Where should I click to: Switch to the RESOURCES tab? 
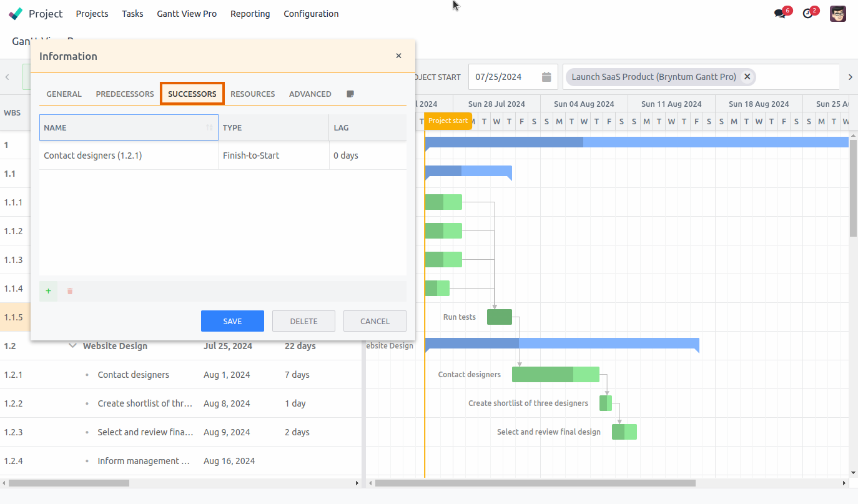(x=252, y=94)
